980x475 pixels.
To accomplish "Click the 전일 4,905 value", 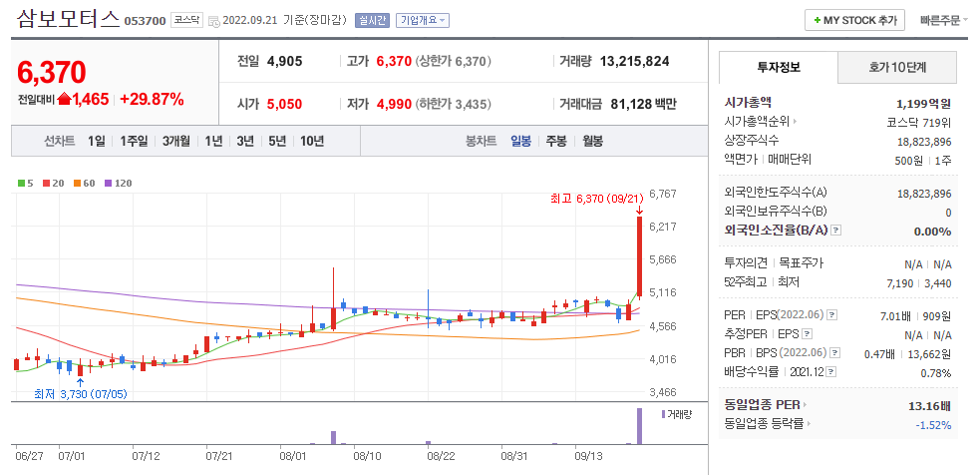I will click(x=284, y=61).
